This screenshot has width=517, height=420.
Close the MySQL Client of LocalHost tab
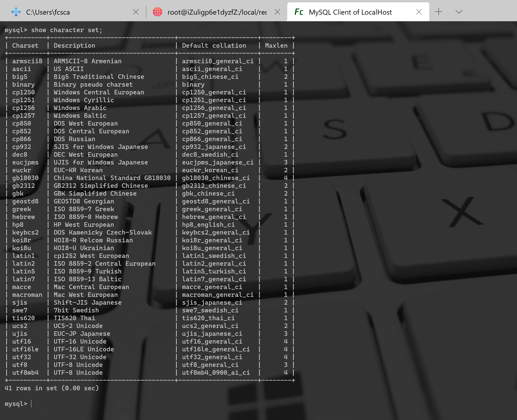point(419,12)
